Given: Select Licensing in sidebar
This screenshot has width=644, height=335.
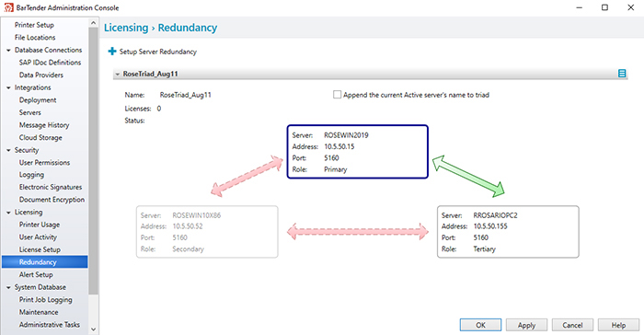Looking at the screenshot, I should tap(29, 213).
